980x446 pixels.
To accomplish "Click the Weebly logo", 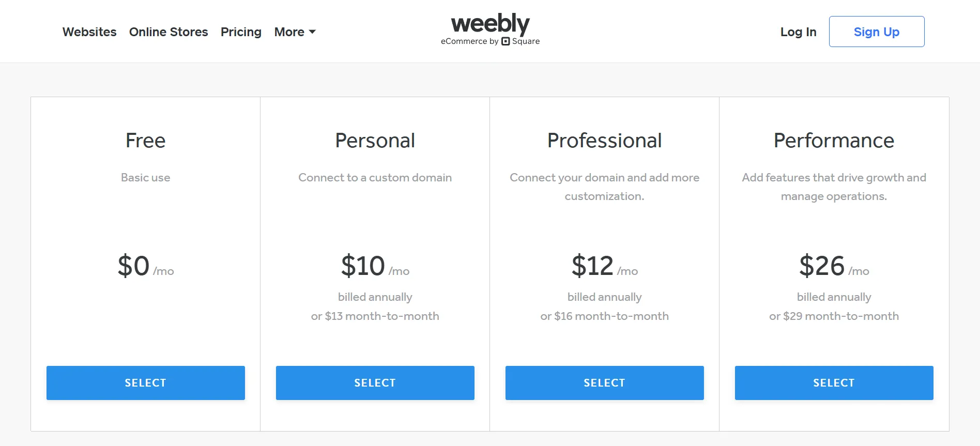I will pos(489,23).
